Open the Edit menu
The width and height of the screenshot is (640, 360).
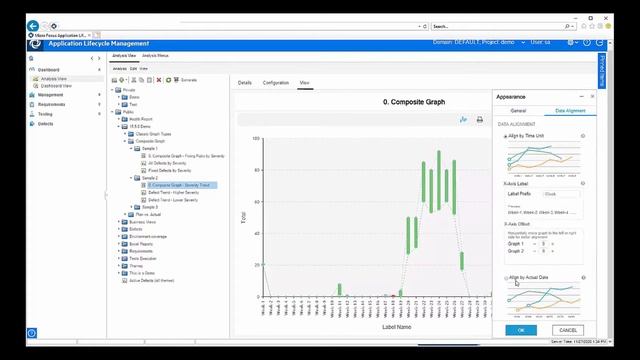[x=133, y=69]
